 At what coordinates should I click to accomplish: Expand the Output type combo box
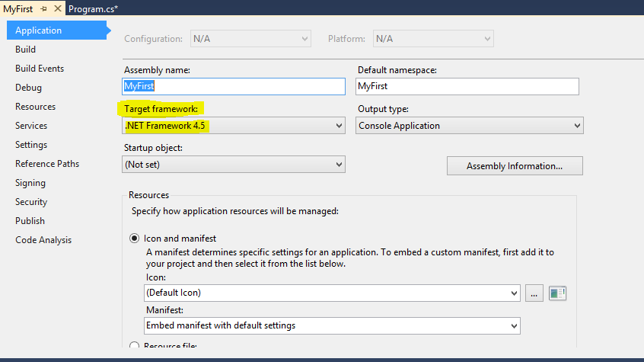(x=469, y=126)
